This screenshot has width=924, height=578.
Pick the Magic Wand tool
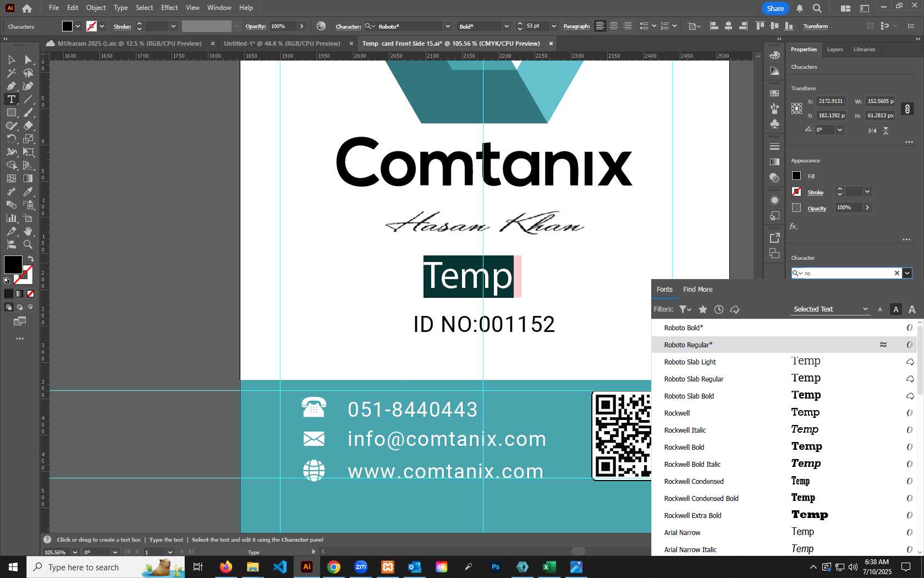click(x=11, y=73)
